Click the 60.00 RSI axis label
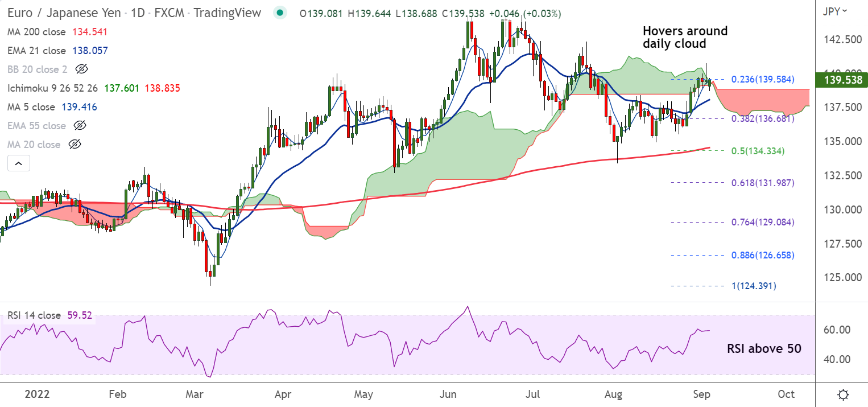This screenshot has width=868, height=407. [x=837, y=330]
